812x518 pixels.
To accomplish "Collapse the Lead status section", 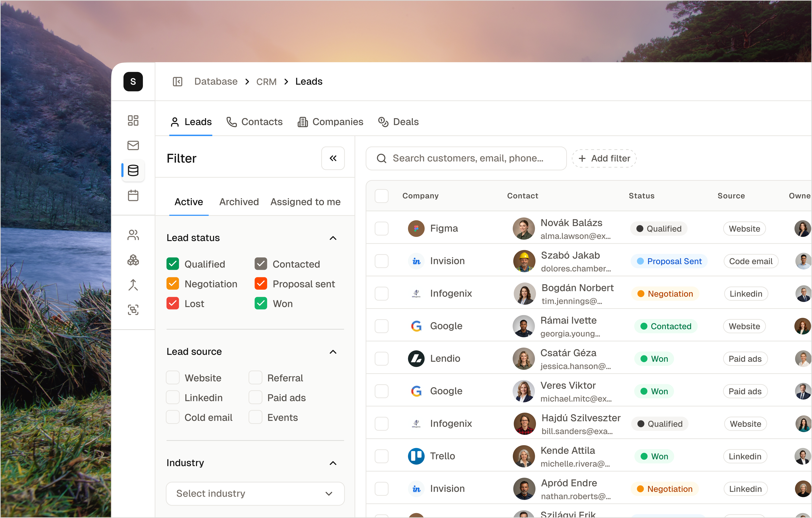I will [x=333, y=238].
